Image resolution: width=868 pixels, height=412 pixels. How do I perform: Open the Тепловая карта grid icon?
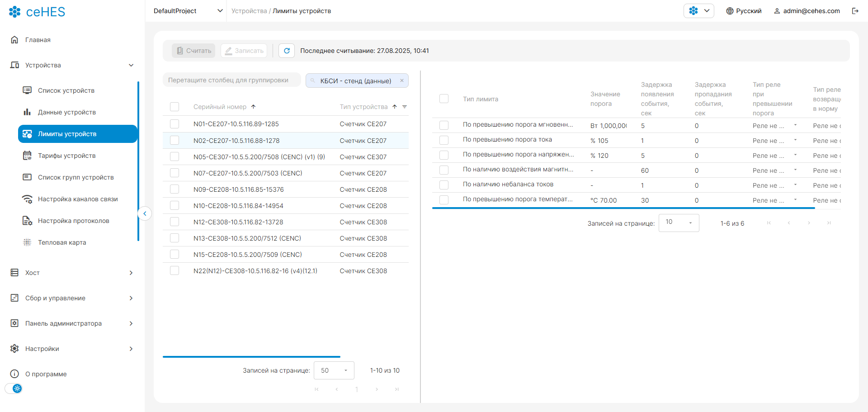coord(27,242)
